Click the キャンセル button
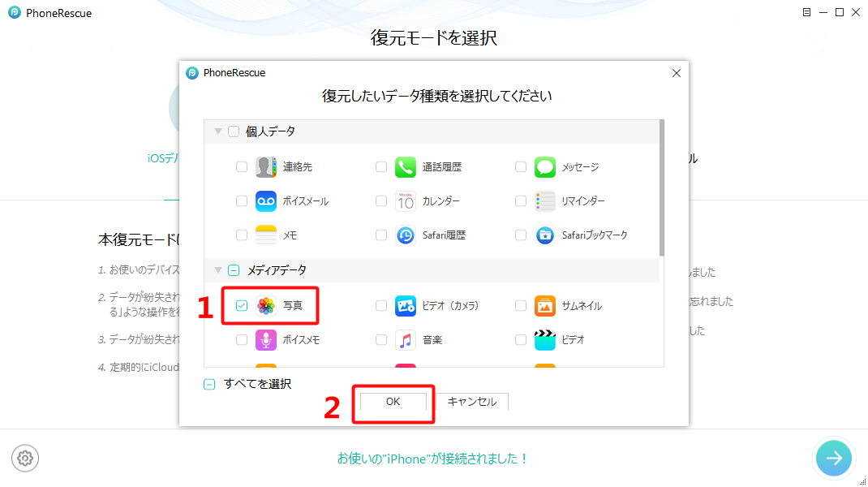Viewport: 868px width, 487px height. point(471,402)
